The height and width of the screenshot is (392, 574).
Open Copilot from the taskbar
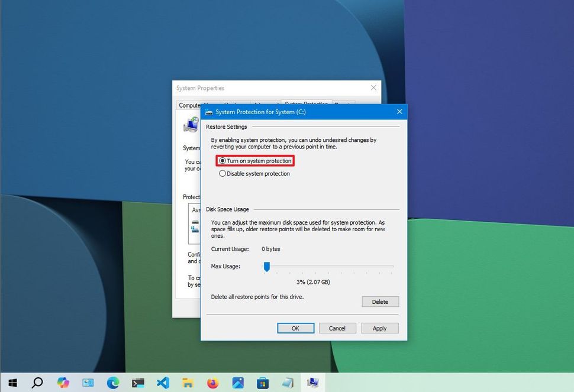(x=63, y=383)
